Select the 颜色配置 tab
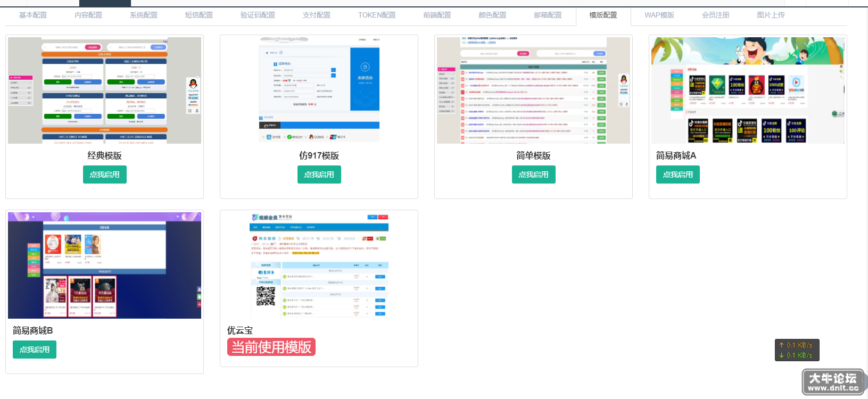The height and width of the screenshot is (399, 868). 493,15
